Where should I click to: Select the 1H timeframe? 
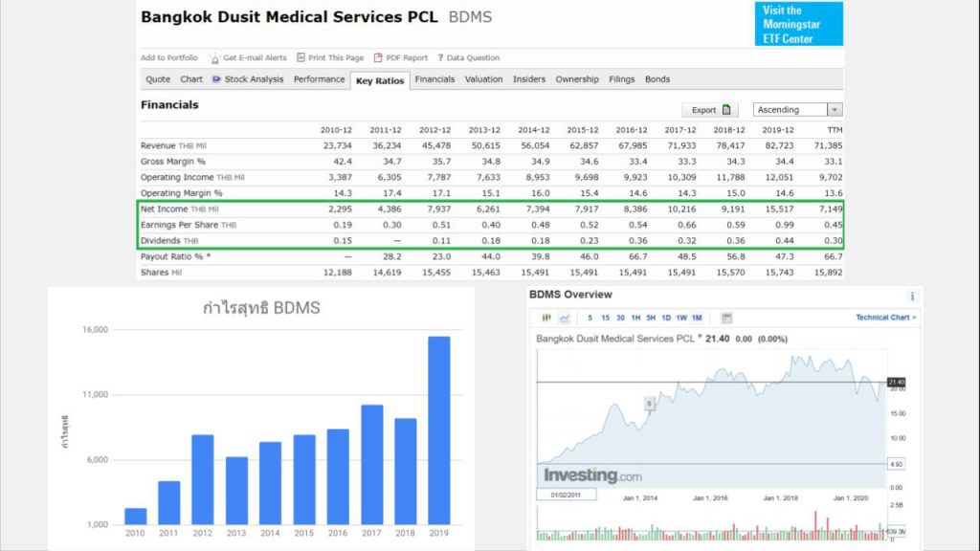[635, 318]
